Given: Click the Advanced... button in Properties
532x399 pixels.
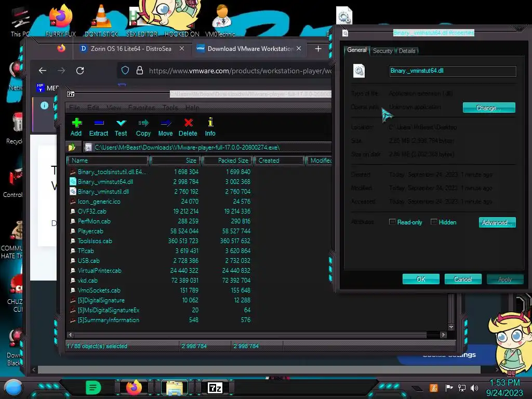Looking at the screenshot, I should [497, 222].
